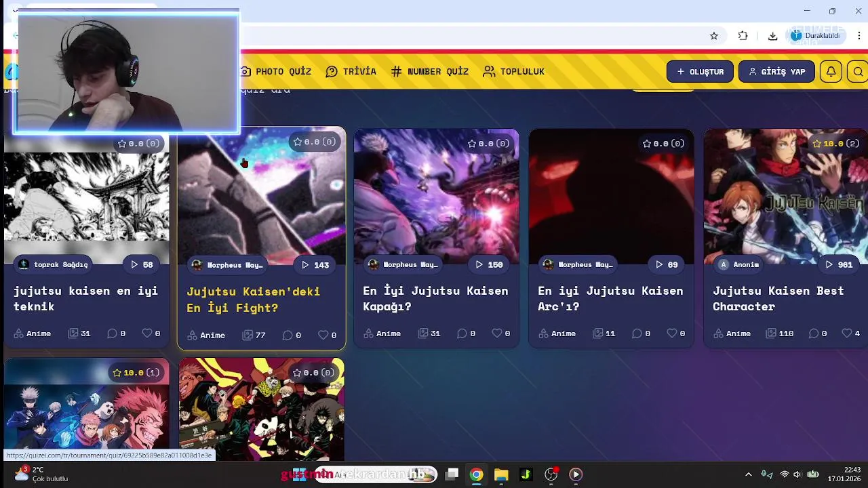Click the 110 images count on 'Best Character' card

pyautogui.click(x=780, y=333)
